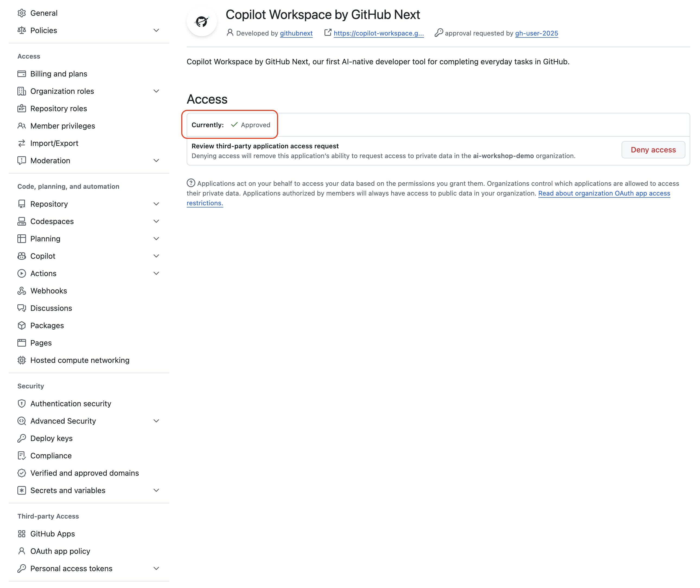Click the Authentication security shield icon
The image size is (700, 588).
pos(22,403)
